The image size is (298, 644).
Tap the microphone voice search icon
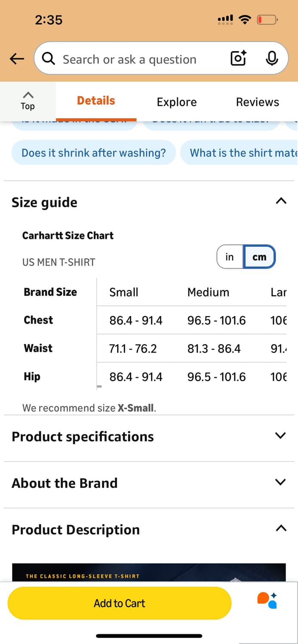[x=272, y=58]
